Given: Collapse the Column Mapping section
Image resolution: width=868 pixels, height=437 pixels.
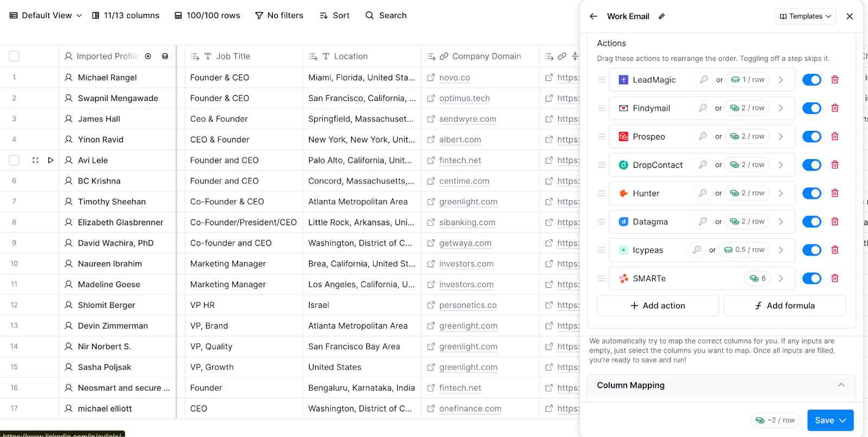Looking at the screenshot, I should tap(841, 385).
